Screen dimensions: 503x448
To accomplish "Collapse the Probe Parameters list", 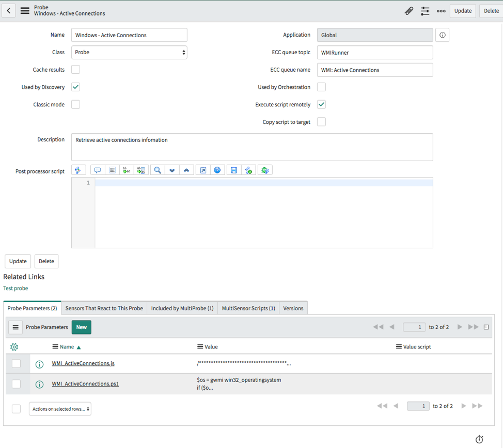I will coord(486,327).
